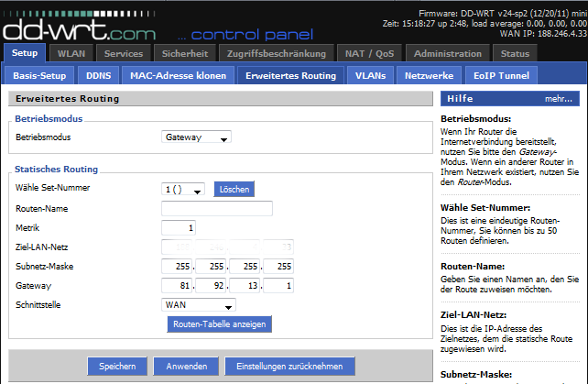Click Routen-Tabelle anzeigen button
The width and height of the screenshot is (588, 384).
pyautogui.click(x=220, y=324)
